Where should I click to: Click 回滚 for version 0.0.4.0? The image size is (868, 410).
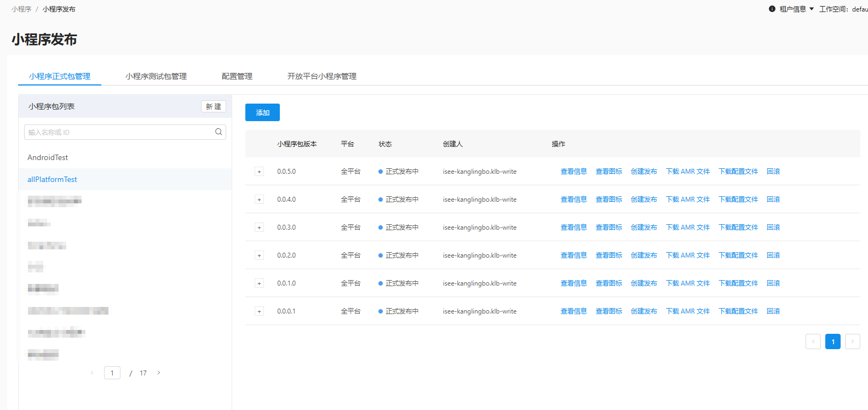point(773,200)
